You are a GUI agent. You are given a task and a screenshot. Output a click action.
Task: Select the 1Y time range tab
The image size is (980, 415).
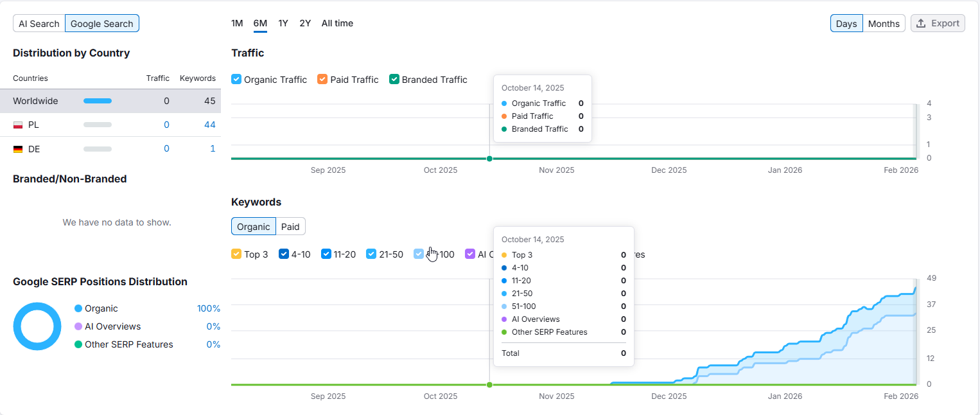click(x=283, y=23)
